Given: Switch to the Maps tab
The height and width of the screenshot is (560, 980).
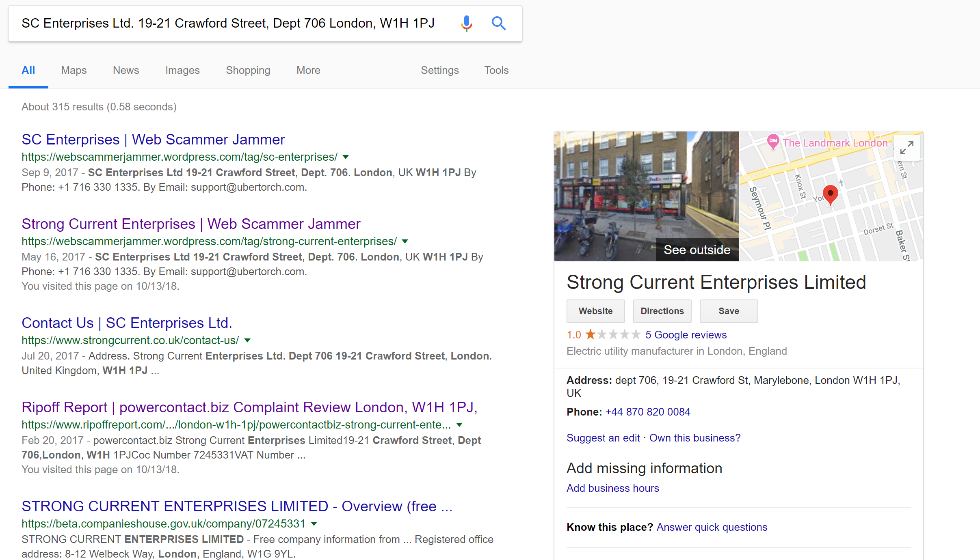Looking at the screenshot, I should 74,71.
